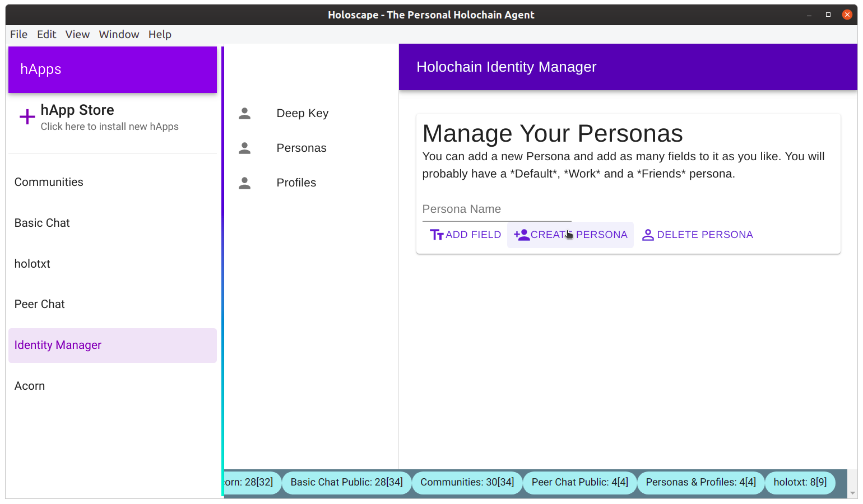Image resolution: width=863 pixels, height=504 pixels.
Task: Click the plus icon beside hApp Store
Action: (x=27, y=117)
